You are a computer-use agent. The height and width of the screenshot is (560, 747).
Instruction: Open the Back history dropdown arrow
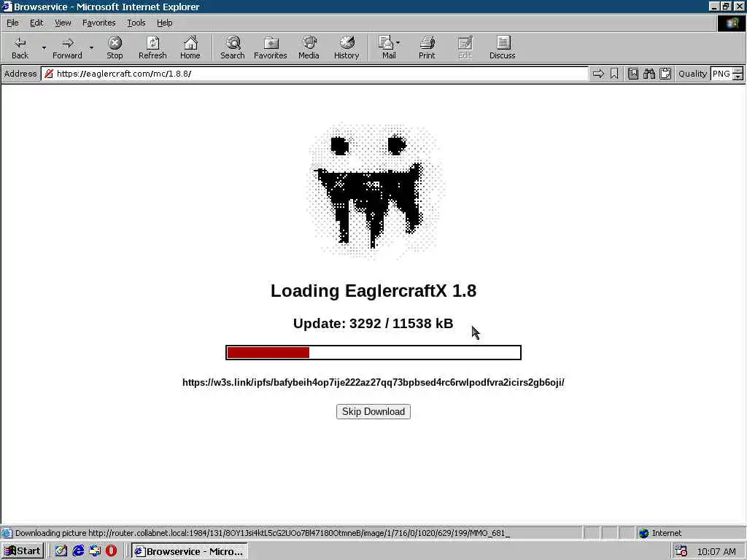pos(44,47)
